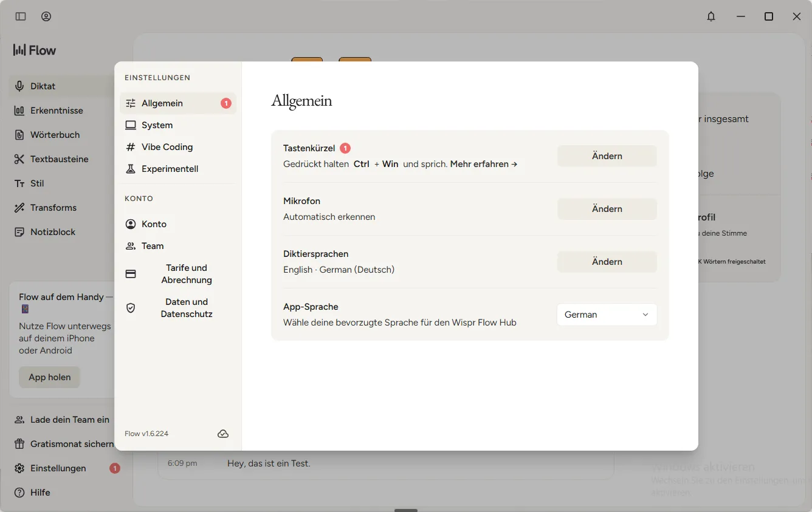Click the Flow v1.6.224 version text
The width and height of the screenshot is (812, 512).
pyautogui.click(x=146, y=434)
